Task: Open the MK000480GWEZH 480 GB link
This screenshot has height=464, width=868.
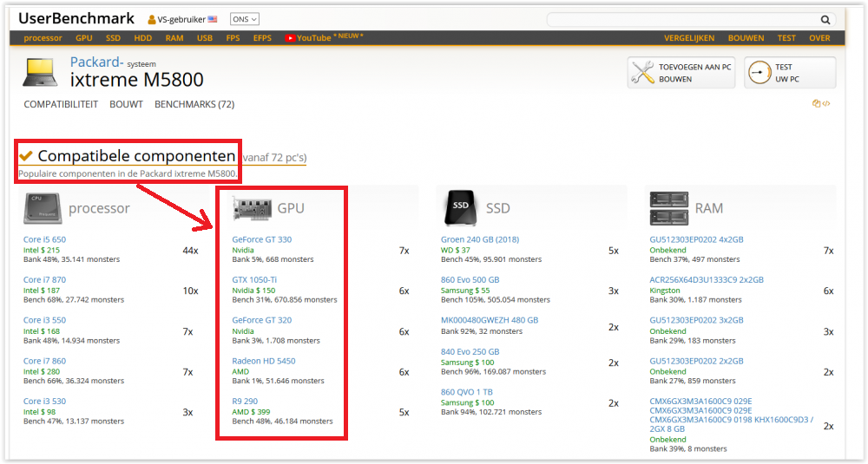Action: pyautogui.click(x=490, y=320)
